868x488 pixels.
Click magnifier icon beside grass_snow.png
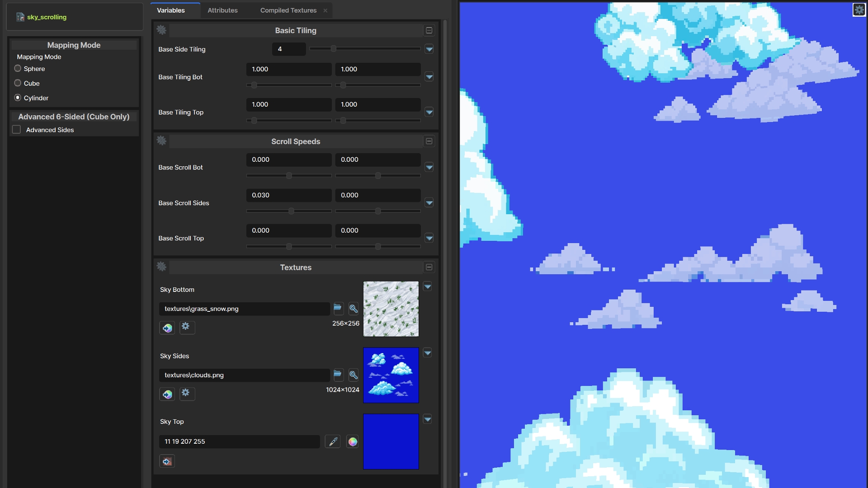(353, 309)
